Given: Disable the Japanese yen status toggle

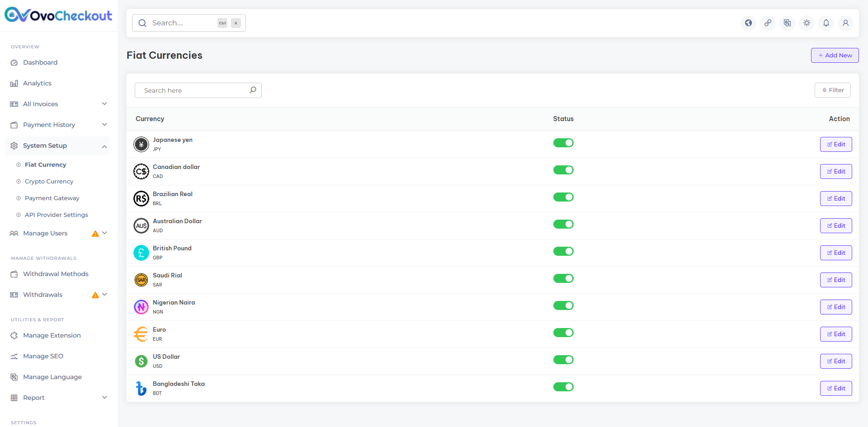Looking at the screenshot, I should point(563,143).
